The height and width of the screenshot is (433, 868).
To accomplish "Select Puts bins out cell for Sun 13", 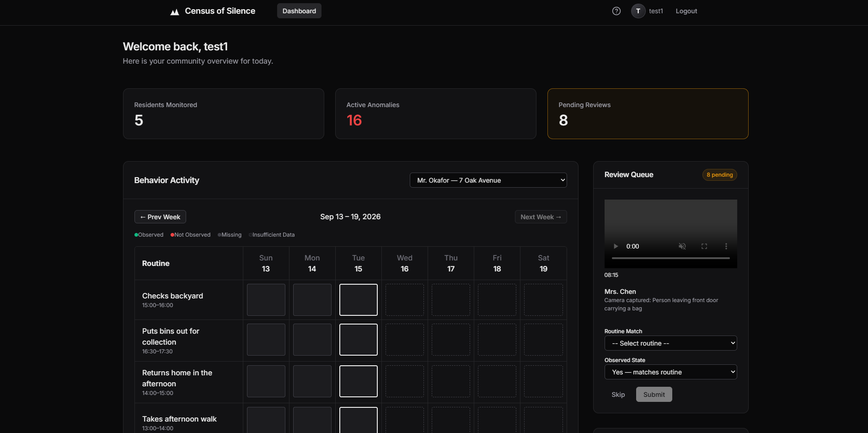I will (266, 340).
